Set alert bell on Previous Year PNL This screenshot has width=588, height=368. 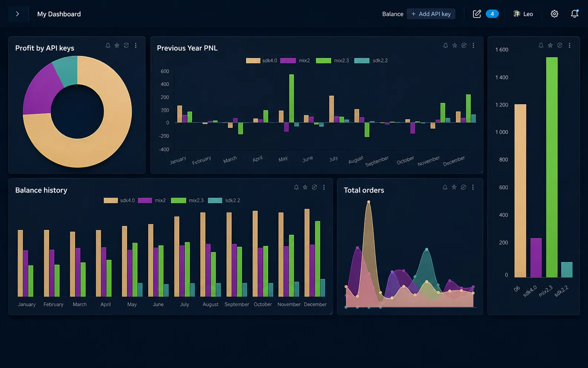pyautogui.click(x=445, y=45)
